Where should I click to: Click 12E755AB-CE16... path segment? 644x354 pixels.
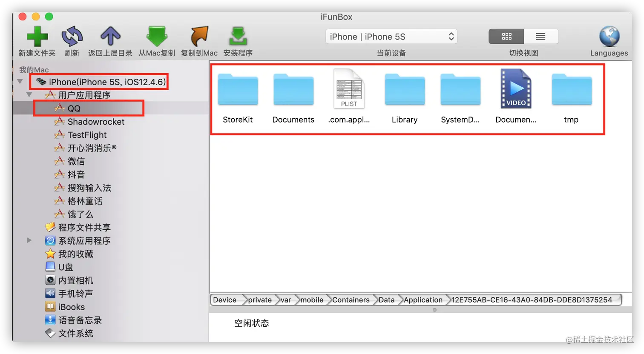pos(532,300)
